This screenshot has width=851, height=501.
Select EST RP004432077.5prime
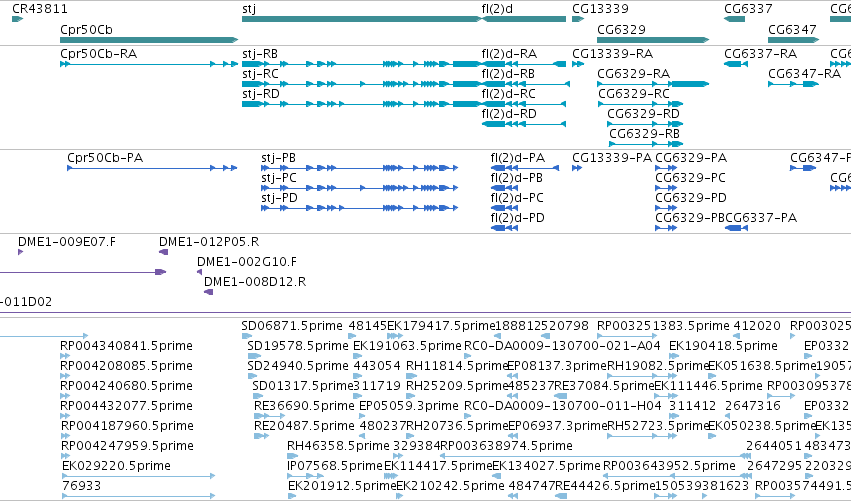pos(65,416)
